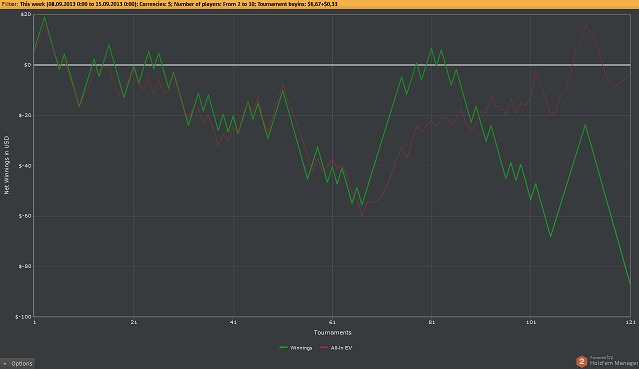Screen dimensions: 639x369
Task: Toggle the Winnings legend entry
Action: click(296, 348)
